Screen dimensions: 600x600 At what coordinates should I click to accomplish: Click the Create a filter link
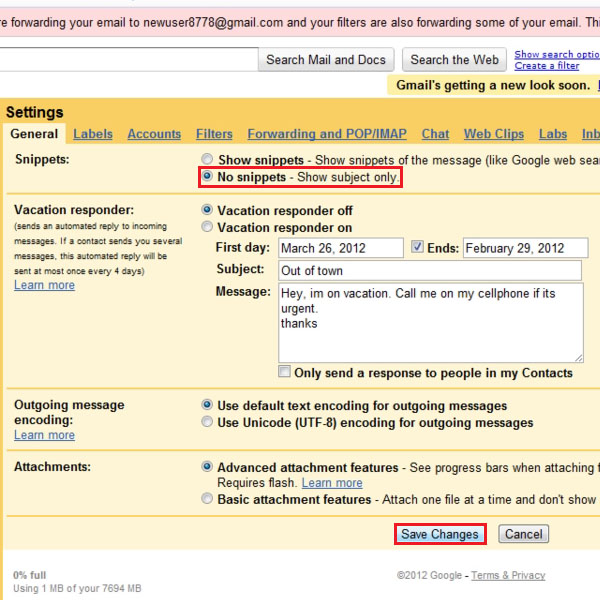pyautogui.click(x=547, y=66)
